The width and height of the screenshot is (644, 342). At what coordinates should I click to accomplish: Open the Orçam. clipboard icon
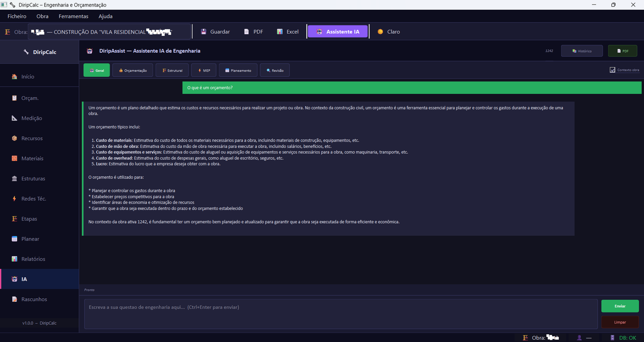click(14, 98)
